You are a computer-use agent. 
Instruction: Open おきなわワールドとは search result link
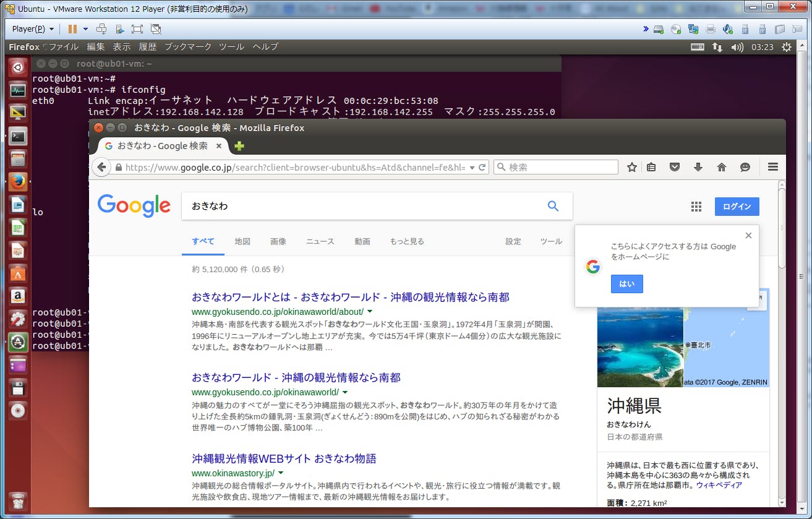click(351, 297)
